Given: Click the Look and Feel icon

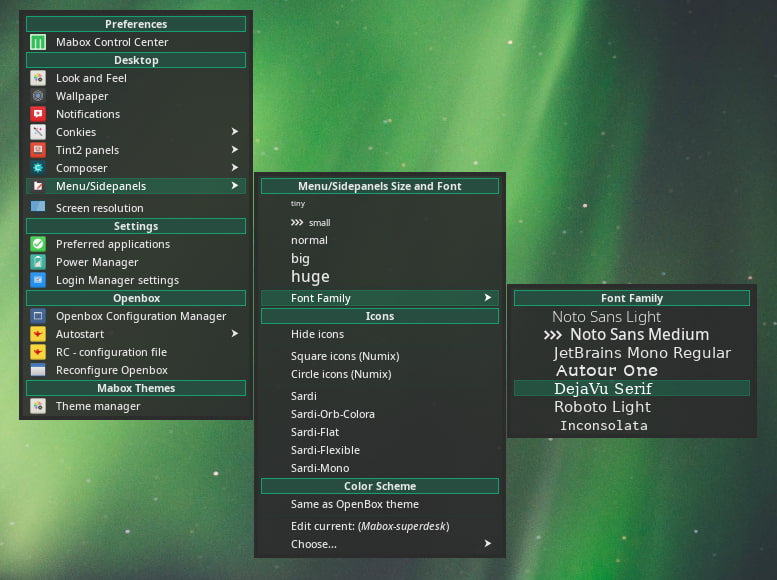Looking at the screenshot, I should [x=38, y=78].
